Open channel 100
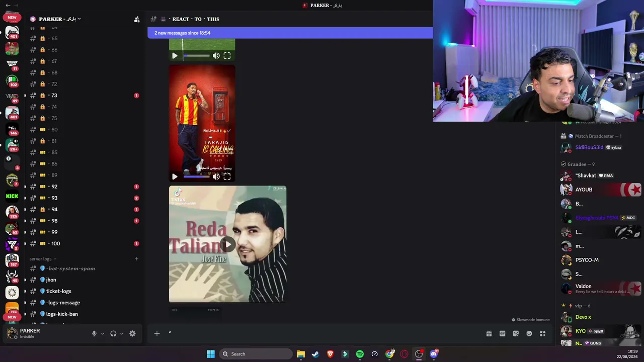The width and height of the screenshot is (644, 362). (84, 243)
